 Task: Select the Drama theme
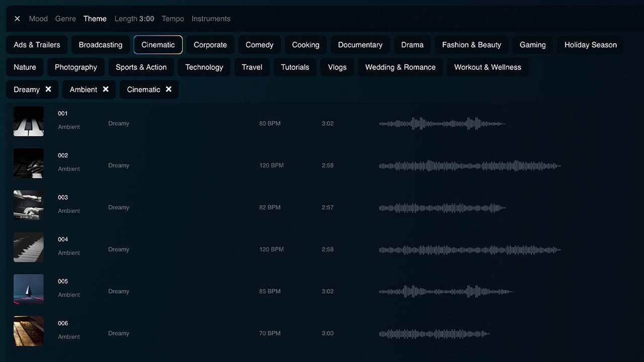click(413, 45)
